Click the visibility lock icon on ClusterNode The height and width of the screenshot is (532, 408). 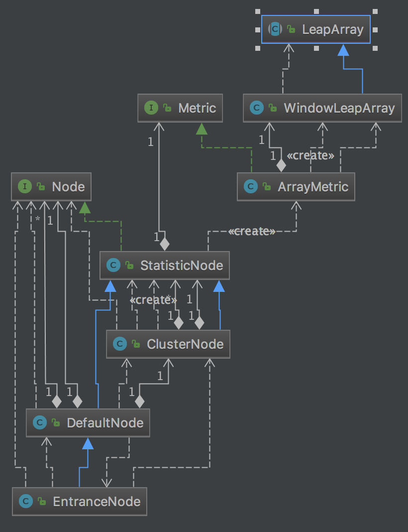click(x=135, y=344)
